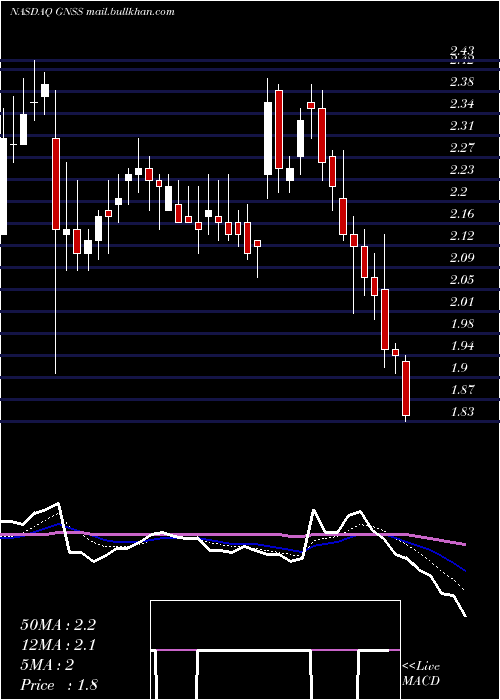The image size is (500, 700).
Task: Click the 12MA : 2.1 readout
Action: [58, 645]
